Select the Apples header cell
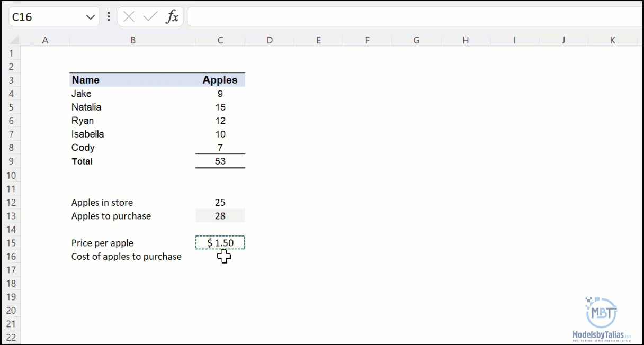 click(220, 79)
